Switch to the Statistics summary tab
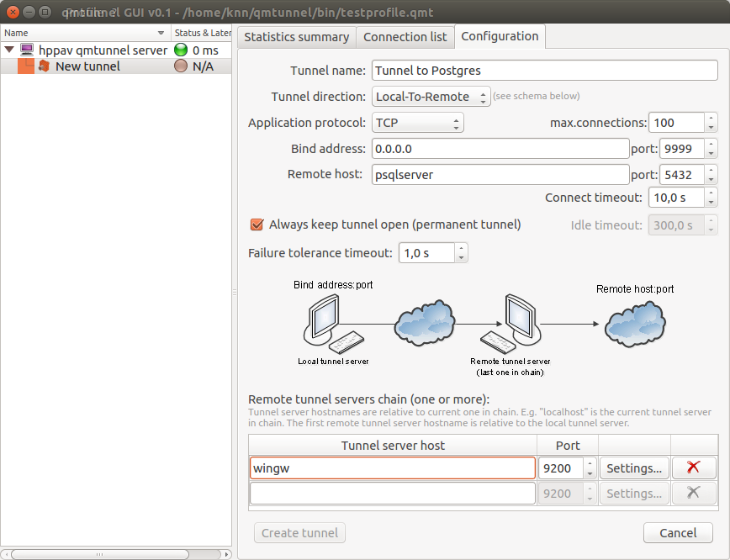730x560 pixels. (297, 37)
